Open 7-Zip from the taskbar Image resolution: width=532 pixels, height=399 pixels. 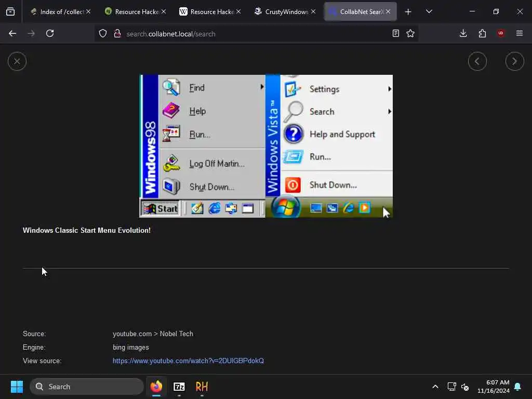tap(179, 387)
